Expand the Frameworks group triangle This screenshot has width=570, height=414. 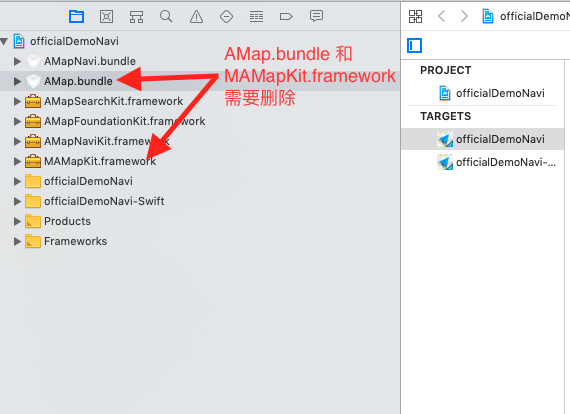[x=17, y=241]
